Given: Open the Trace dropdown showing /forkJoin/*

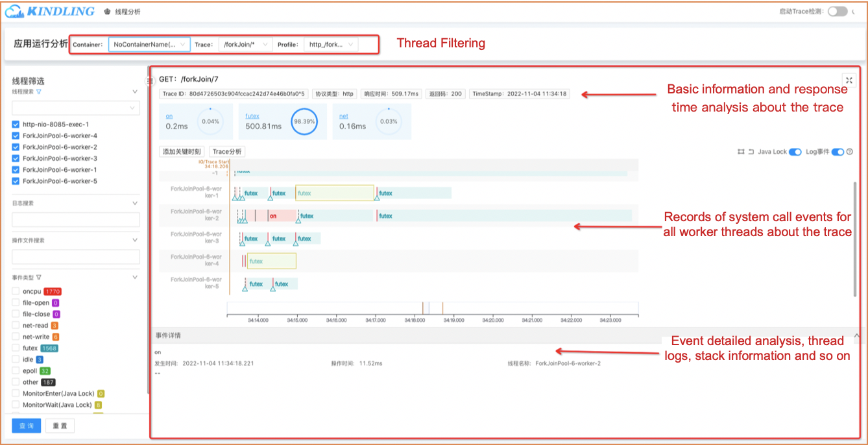Looking at the screenshot, I should (244, 45).
